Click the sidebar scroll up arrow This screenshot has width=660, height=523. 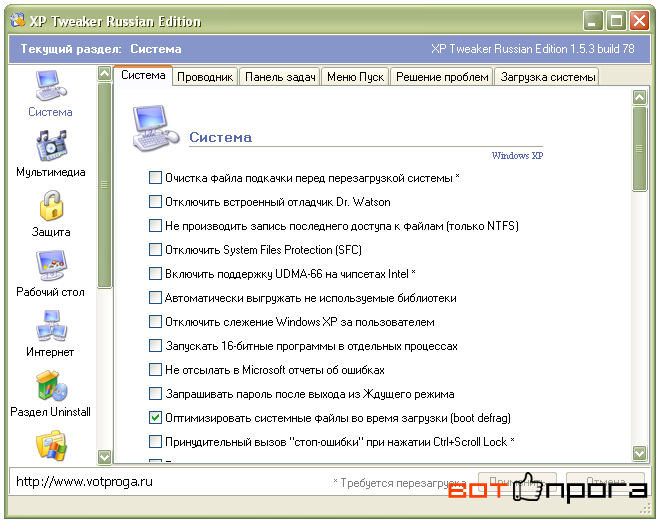point(104,74)
